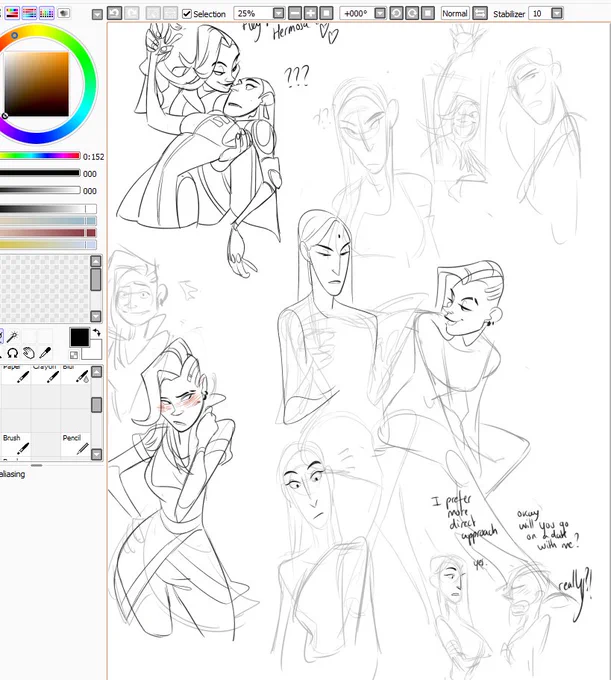The width and height of the screenshot is (611, 680).
Task: Open the dropdown arrow left of Undo
Action: (98, 14)
